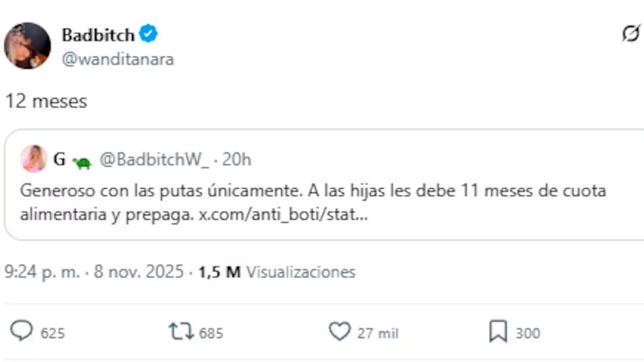Open the quoted tweet's pink profile picture

point(34,159)
